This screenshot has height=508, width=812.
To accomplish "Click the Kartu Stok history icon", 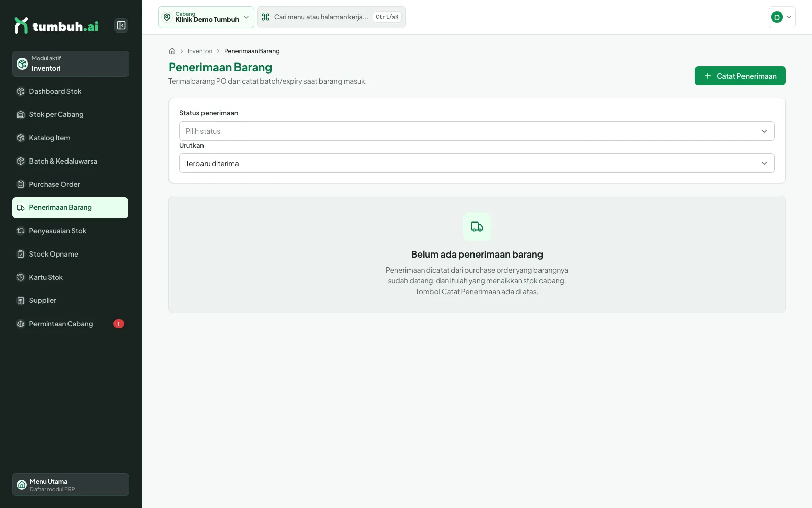I will pyautogui.click(x=21, y=277).
